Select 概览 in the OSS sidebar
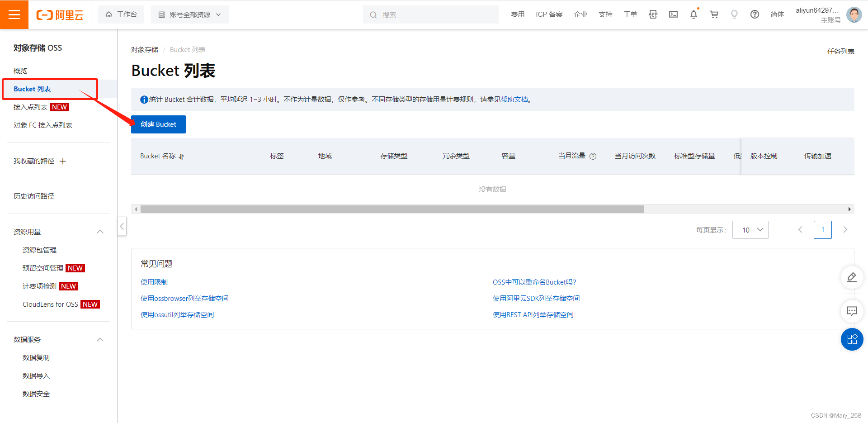Image resolution: width=868 pixels, height=423 pixels. click(20, 71)
